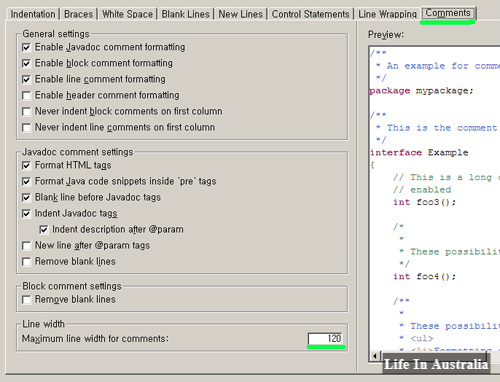Click the preview pane's left scroll arrow
Image resolution: width=500 pixels, height=382 pixels.
[375, 356]
